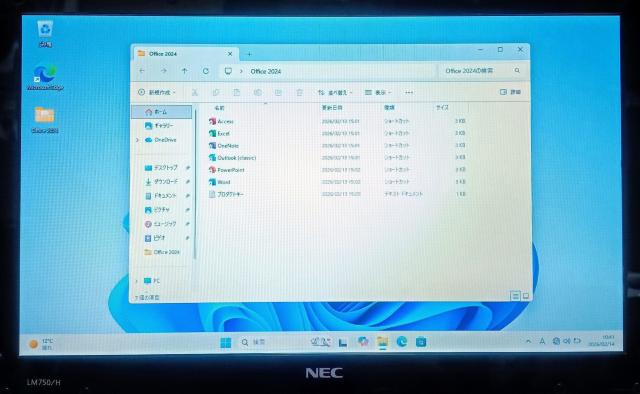
Task: Switch to details view icon at bottom right
Action: pos(515,296)
